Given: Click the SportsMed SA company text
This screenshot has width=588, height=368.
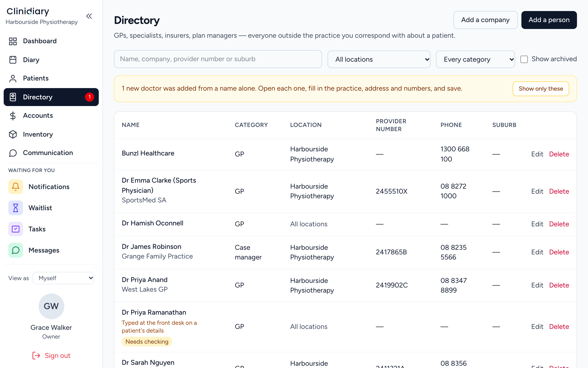Looking at the screenshot, I should tap(144, 200).
